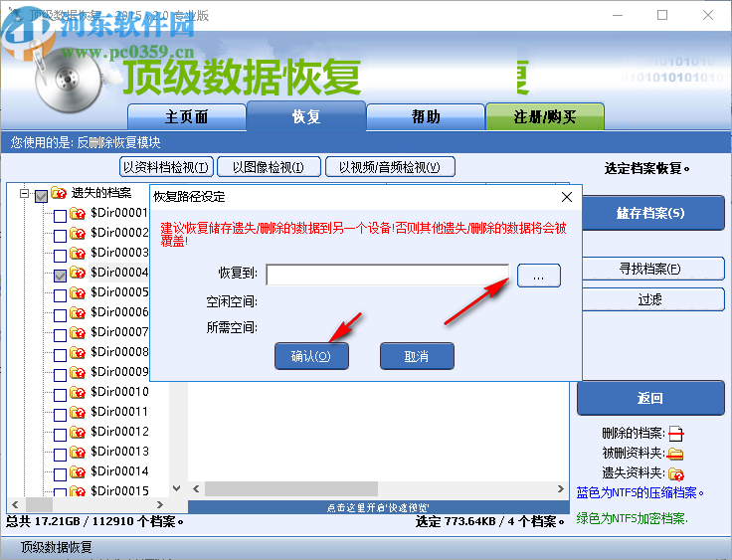
Task: Click the browse ... button
Action: coord(539,276)
